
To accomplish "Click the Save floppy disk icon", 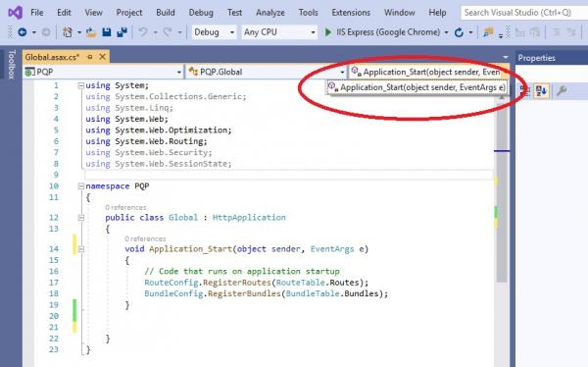I will tap(107, 32).
